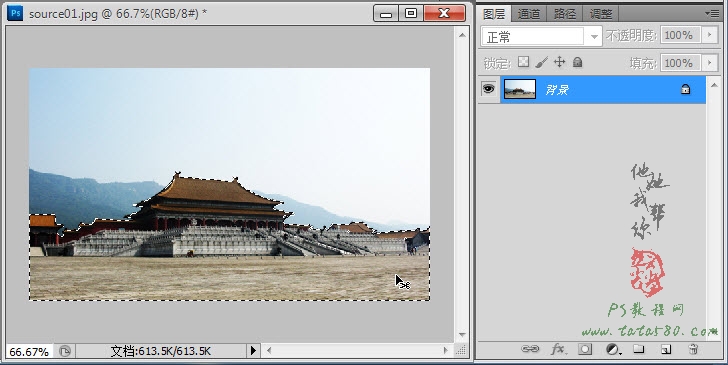
Task: Minimize the source01.jpg document window
Action: (386, 13)
